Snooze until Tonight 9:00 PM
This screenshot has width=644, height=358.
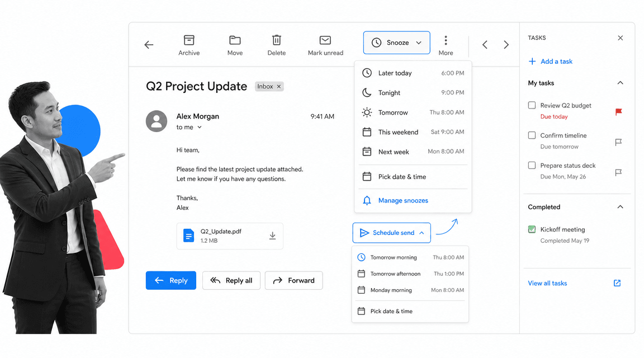pyautogui.click(x=413, y=93)
